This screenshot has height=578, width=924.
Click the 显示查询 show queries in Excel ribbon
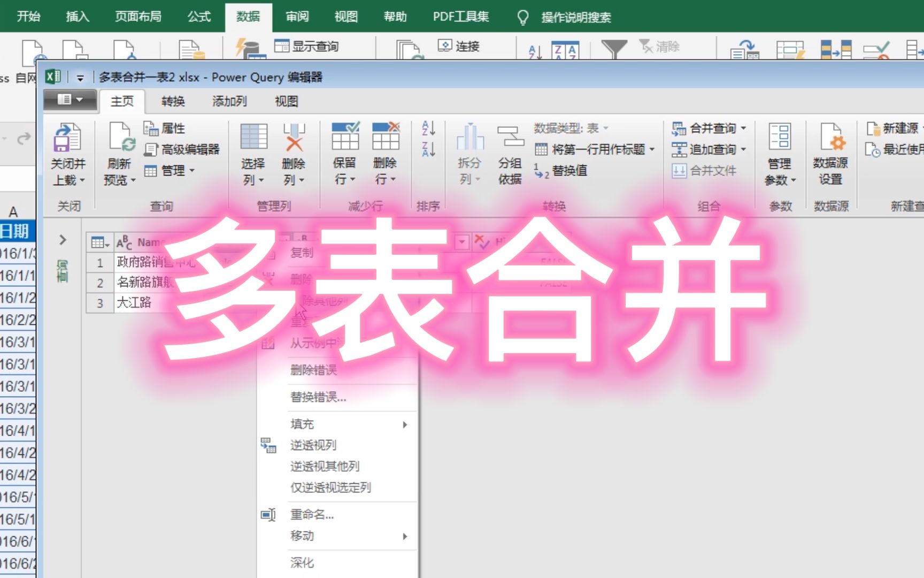point(306,47)
